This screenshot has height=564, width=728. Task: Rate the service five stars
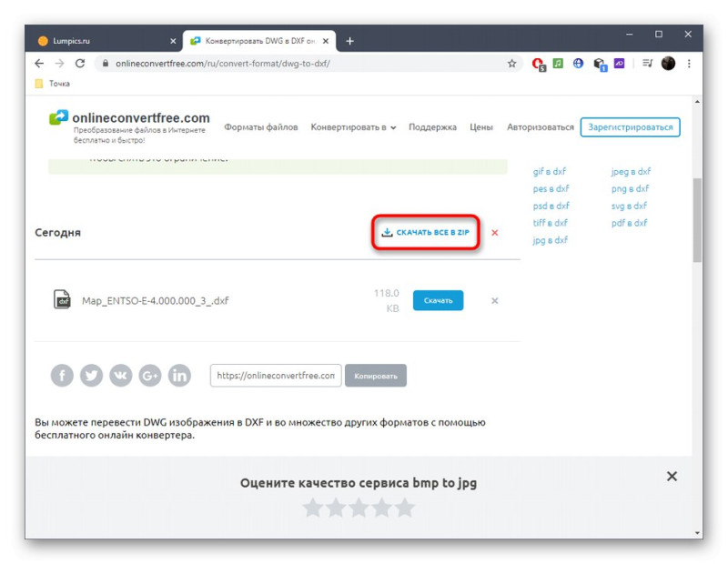click(x=405, y=508)
